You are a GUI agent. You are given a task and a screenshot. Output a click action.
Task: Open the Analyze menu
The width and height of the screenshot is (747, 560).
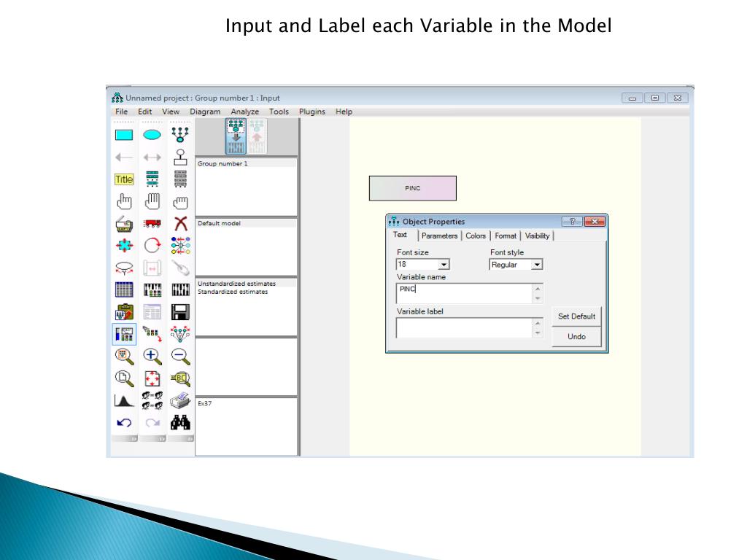(245, 112)
